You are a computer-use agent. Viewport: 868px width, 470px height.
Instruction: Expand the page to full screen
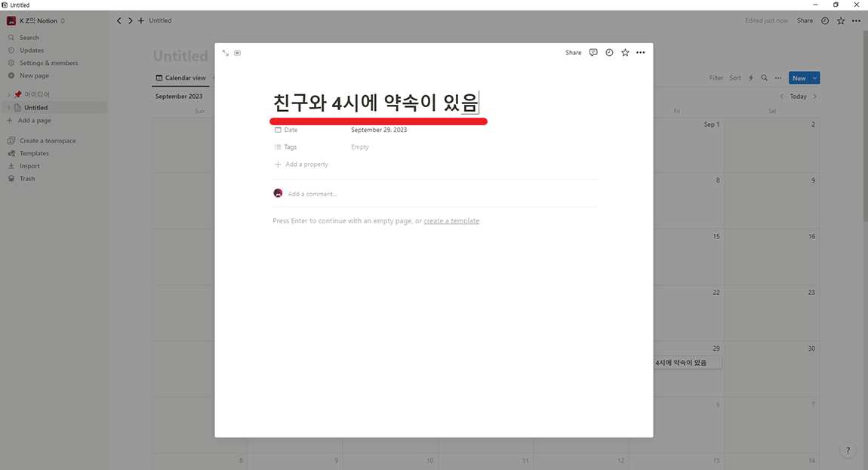225,53
